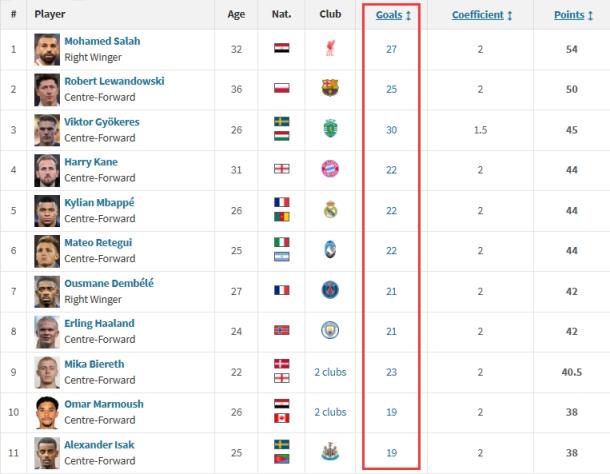610x474 pixels.
Task: Click the Bayern Munich club logo
Action: (330, 169)
